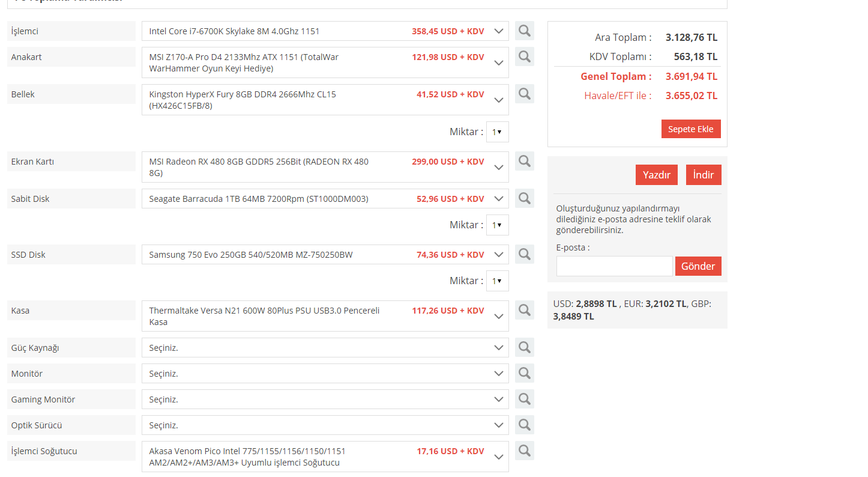Click the Havale/EFT ile 3.655,02 TL value
The image size is (868, 477).
coord(692,96)
